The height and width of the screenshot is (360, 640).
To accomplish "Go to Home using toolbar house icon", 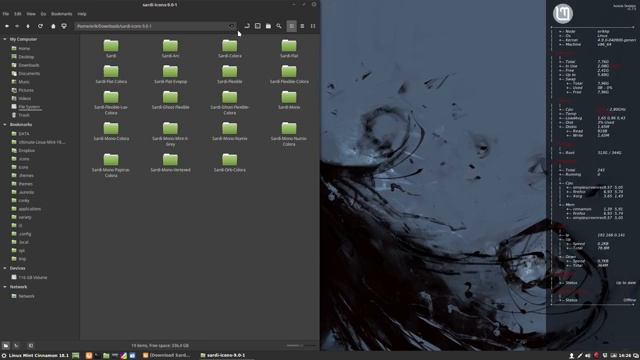I will tap(53, 26).
